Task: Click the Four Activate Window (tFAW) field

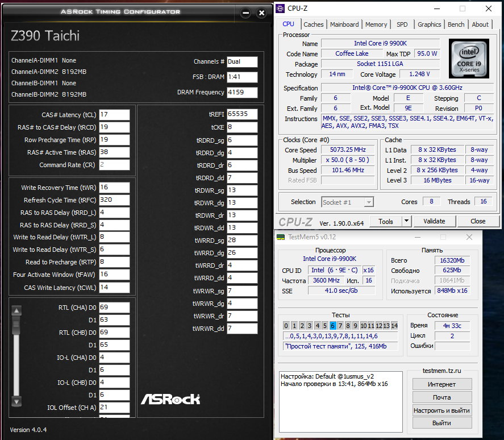Action: coord(114,275)
